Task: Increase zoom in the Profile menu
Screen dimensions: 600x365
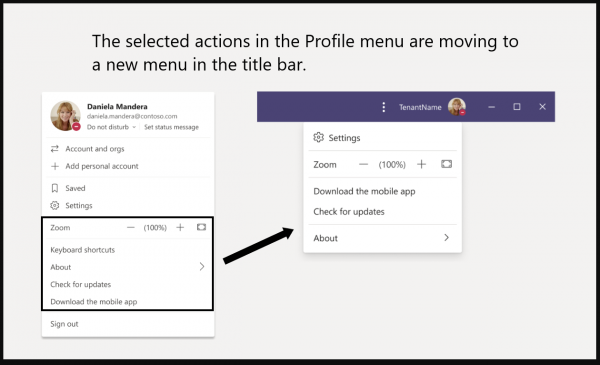Action: pos(180,228)
